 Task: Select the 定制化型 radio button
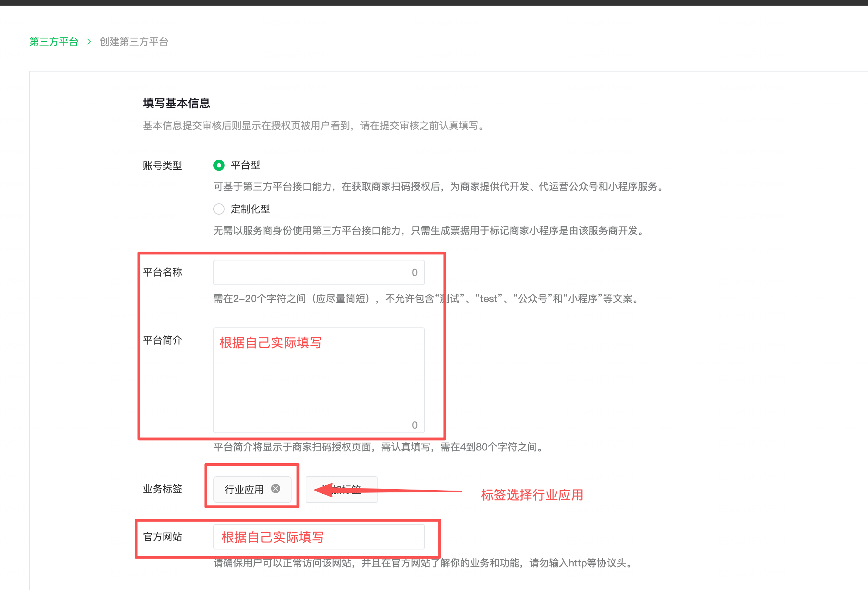(x=219, y=209)
